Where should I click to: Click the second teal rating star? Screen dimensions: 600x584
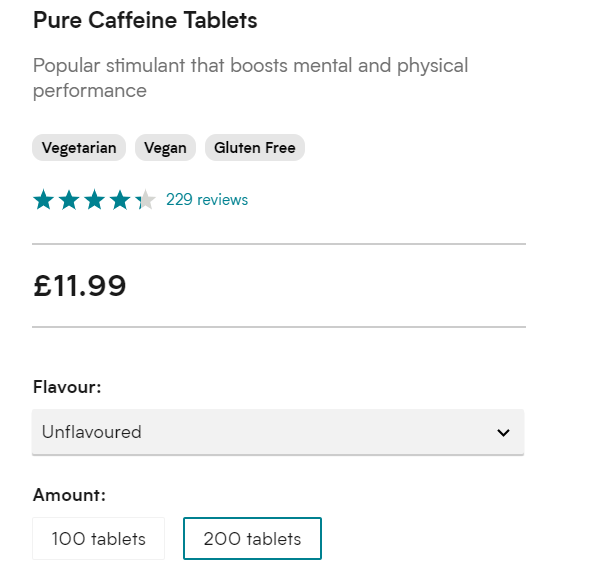tap(69, 200)
